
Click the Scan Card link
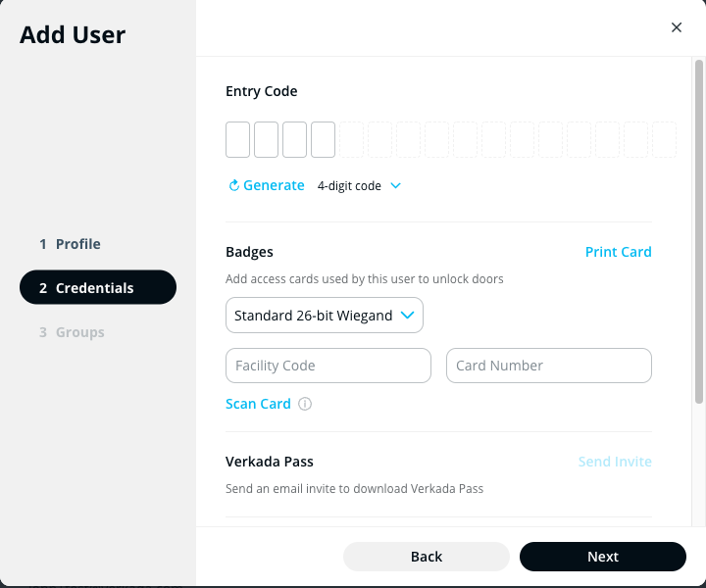[258, 404]
